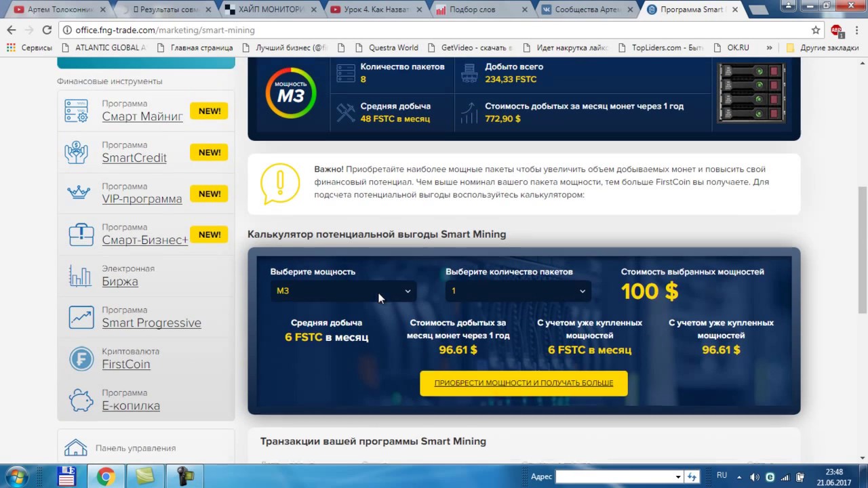Switch to the Результаты совм browser tab
Screen dimensions: 868x488
click(165, 9)
